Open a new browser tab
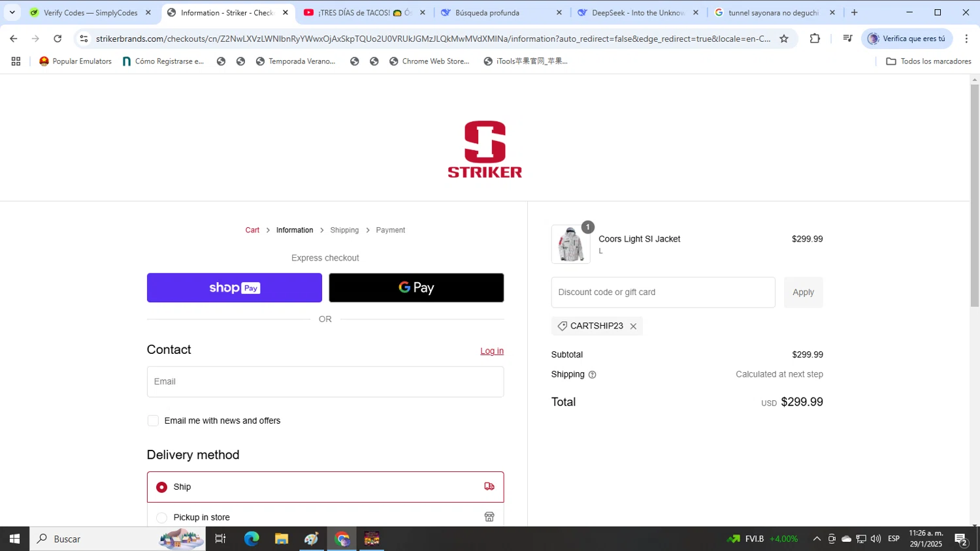Viewport: 980px width, 551px height. point(854,12)
